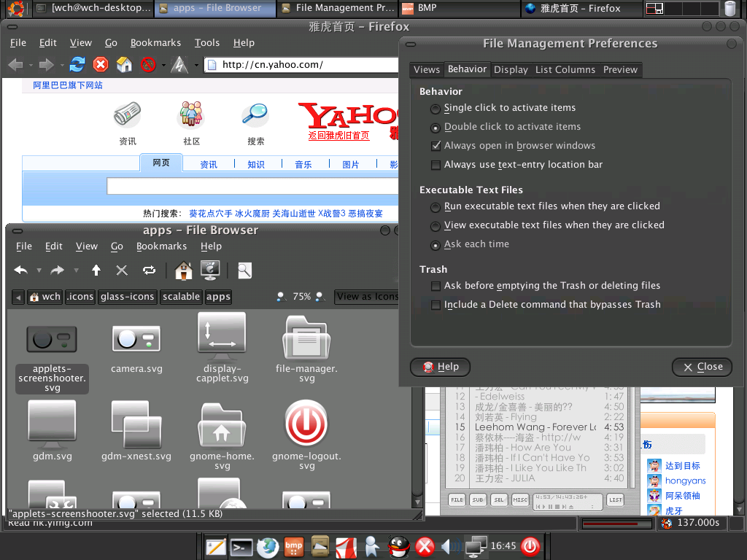Open Firefox Back history dropdown arrow
Image resolution: width=747 pixels, height=560 pixels.
pyautogui.click(x=31, y=65)
